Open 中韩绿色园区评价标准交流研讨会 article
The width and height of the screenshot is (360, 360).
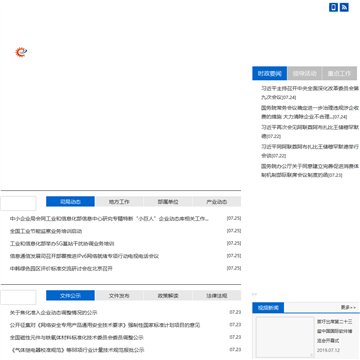click(x=61, y=268)
